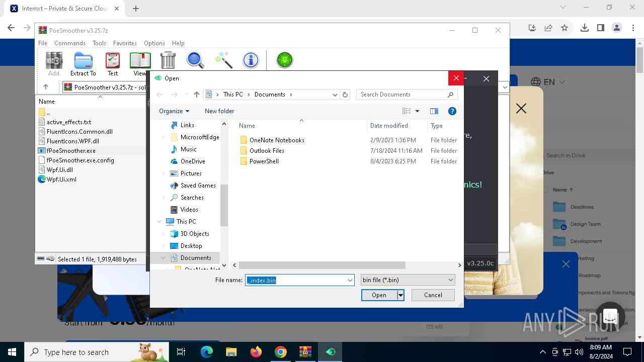Sort files by Date modified column

pyautogui.click(x=389, y=126)
